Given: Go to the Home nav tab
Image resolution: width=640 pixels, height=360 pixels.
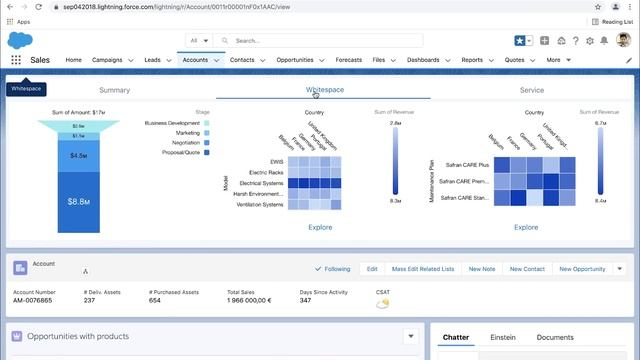Looking at the screenshot, I should [73, 60].
